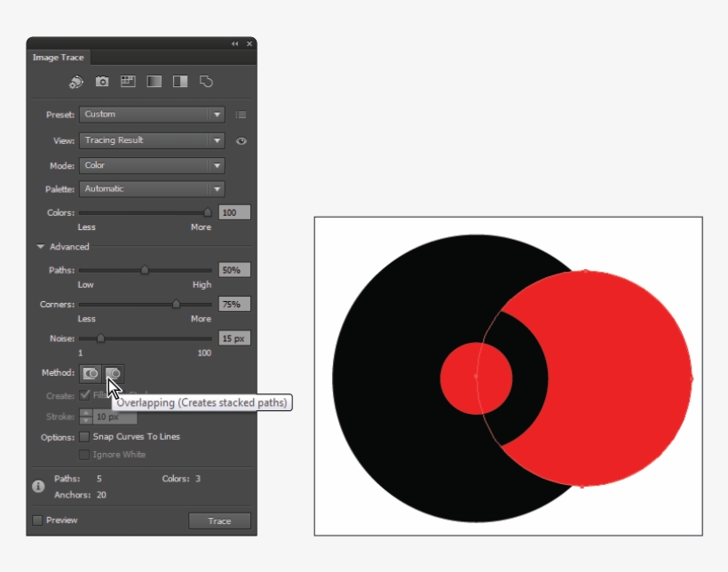Open the manage presets list icon
The width and height of the screenshot is (728, 572).
[241, 115]
